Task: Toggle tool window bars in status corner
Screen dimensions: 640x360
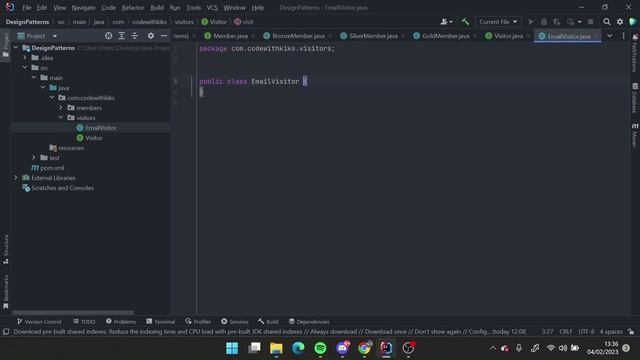Action: pos(6,332)
